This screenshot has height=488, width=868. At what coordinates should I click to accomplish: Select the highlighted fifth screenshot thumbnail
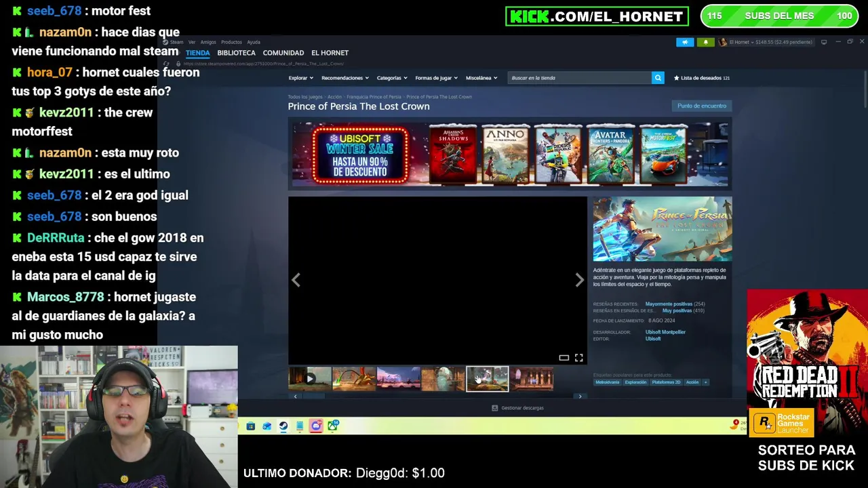pos(487,379)
